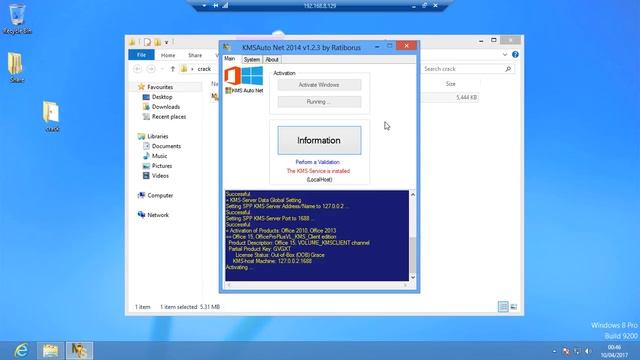This screenshot has width=640, height=360.
Task: Open Music library
Action: [x=159, y=156]
